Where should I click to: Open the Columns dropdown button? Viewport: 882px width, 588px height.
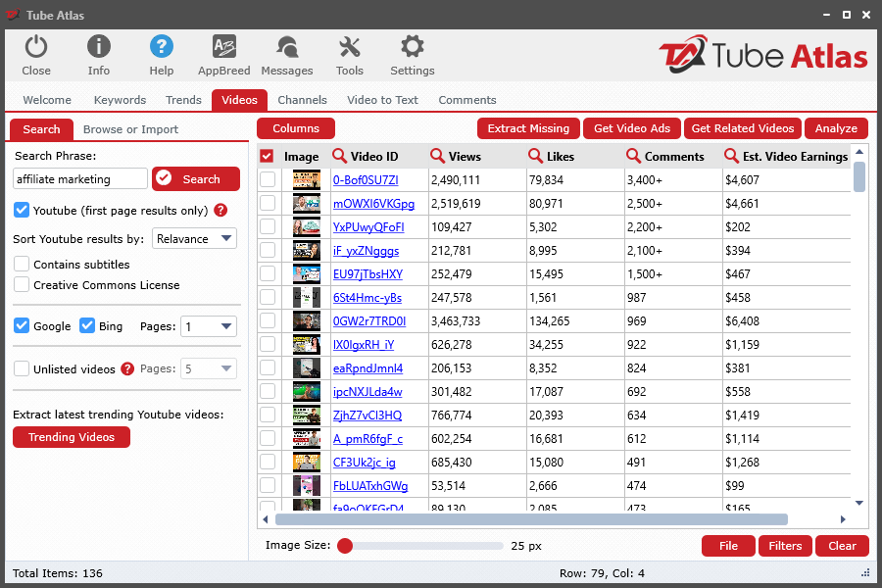pos(296,128)
